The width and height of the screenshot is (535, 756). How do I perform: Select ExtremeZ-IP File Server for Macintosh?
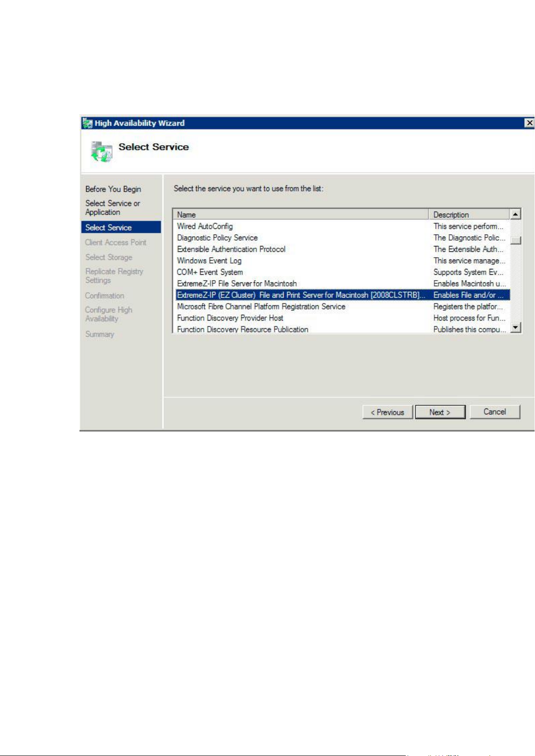(237, 284)
